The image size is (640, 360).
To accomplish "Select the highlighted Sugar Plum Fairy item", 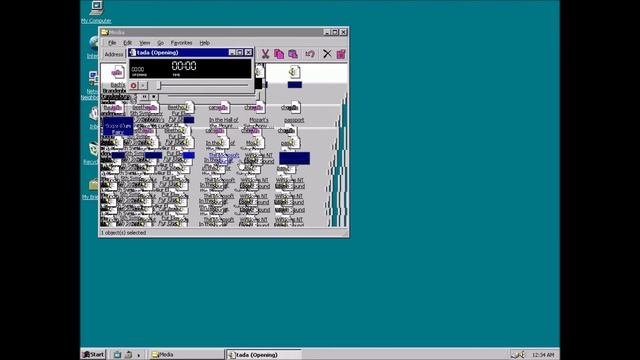I will pyautogui.click(x=118, y=126).
